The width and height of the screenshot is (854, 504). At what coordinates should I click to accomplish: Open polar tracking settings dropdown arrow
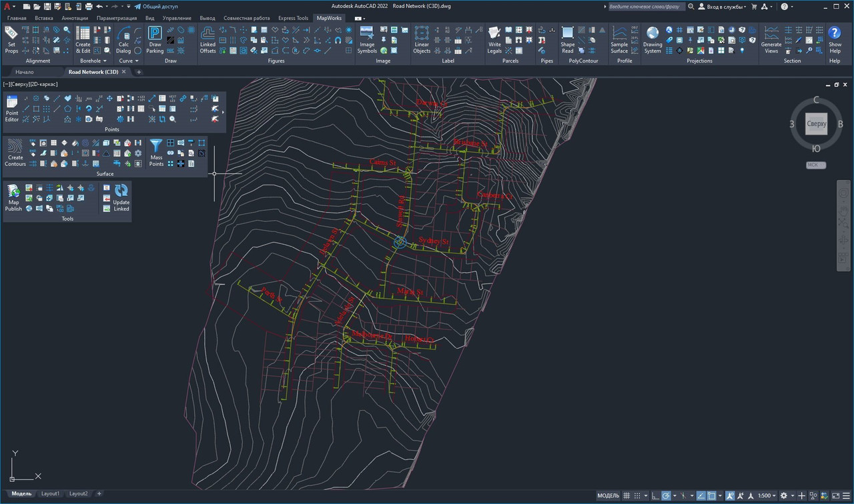pos(675,496)
